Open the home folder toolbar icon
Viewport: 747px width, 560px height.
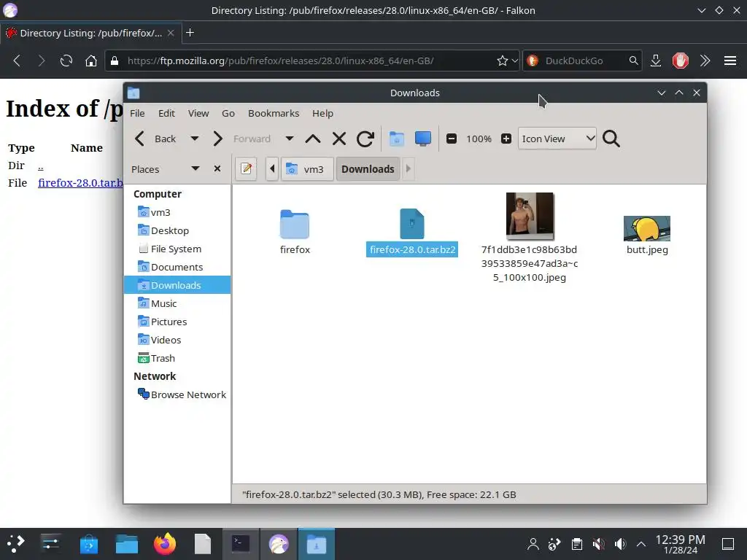point(396,139)
